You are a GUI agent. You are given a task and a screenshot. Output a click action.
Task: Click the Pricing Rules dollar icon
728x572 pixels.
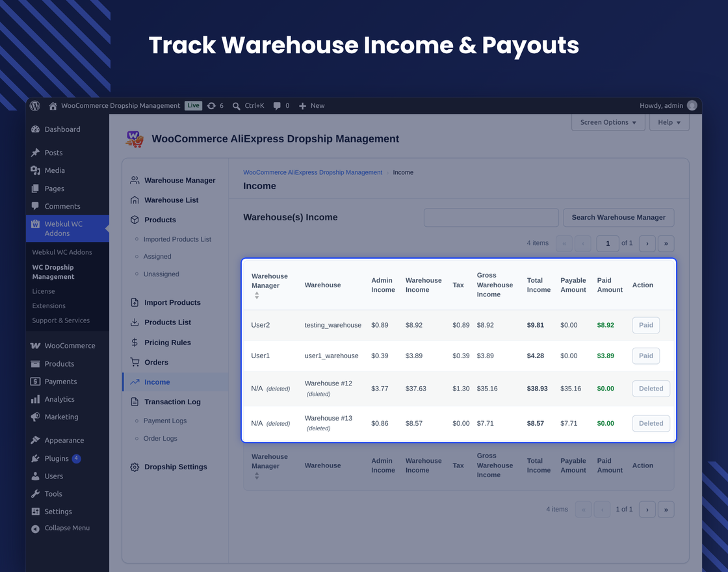click(x=135, y=343)
